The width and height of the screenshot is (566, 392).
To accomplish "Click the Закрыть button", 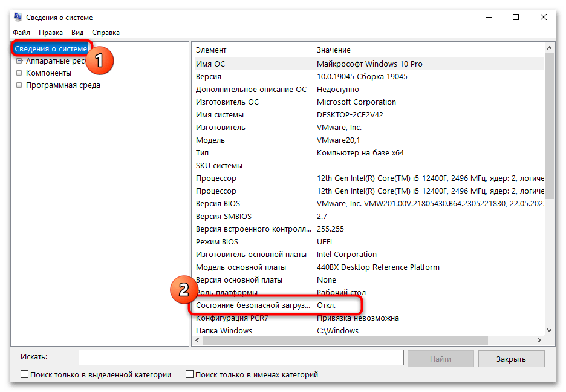I will 511,358.
